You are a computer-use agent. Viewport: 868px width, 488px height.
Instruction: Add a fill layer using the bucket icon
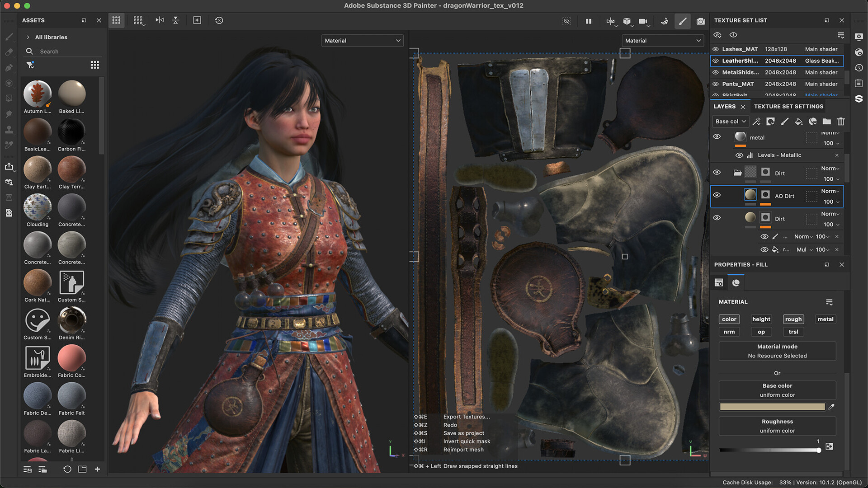pos(798,121)
